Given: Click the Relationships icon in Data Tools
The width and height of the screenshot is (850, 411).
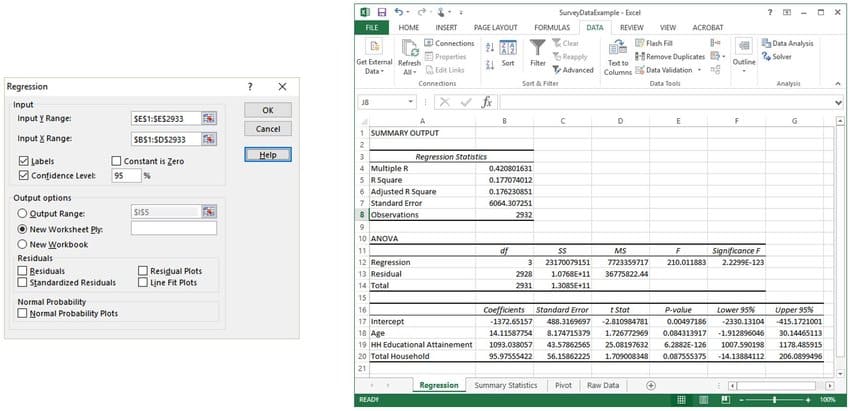Looking at the screenshot, I should 715,69.
